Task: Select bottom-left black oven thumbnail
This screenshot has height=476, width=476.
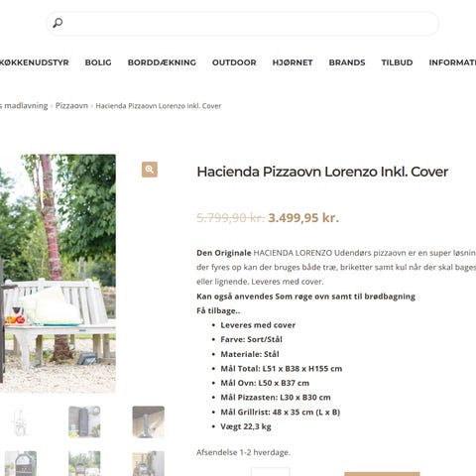Action: point(21,463)
